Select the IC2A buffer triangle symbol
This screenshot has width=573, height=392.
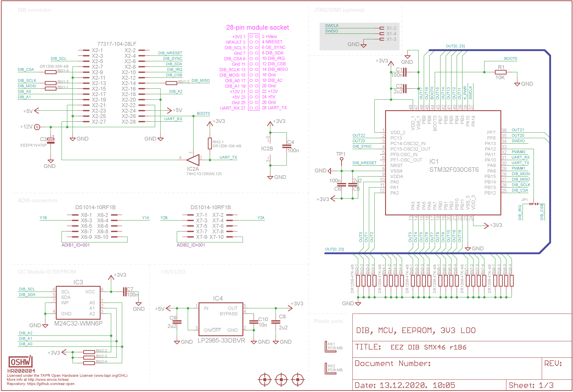click(x=193, y=160)
